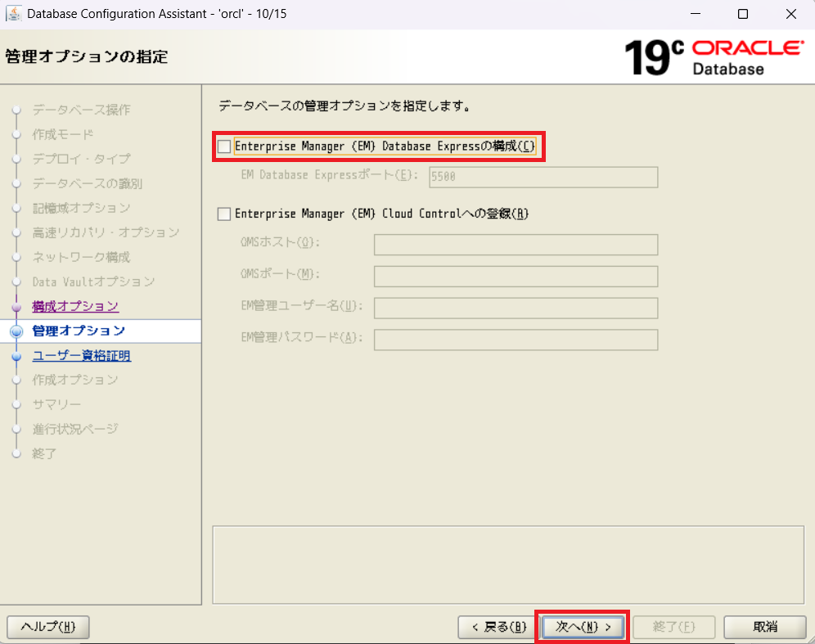Click the 構成オプション step bullet icon
Viewport: 815px width, 644px height.
click(16, 307)
